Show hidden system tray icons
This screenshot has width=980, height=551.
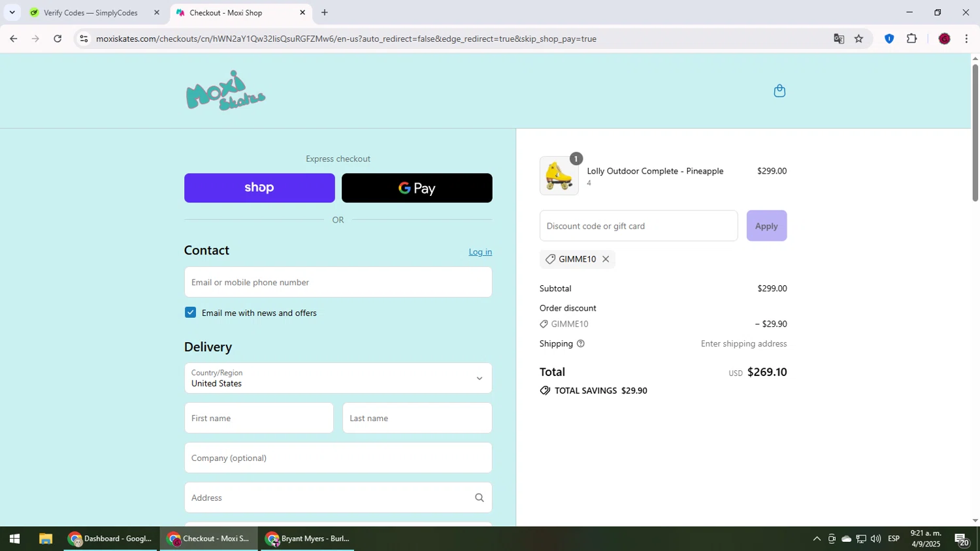point(817,539)
